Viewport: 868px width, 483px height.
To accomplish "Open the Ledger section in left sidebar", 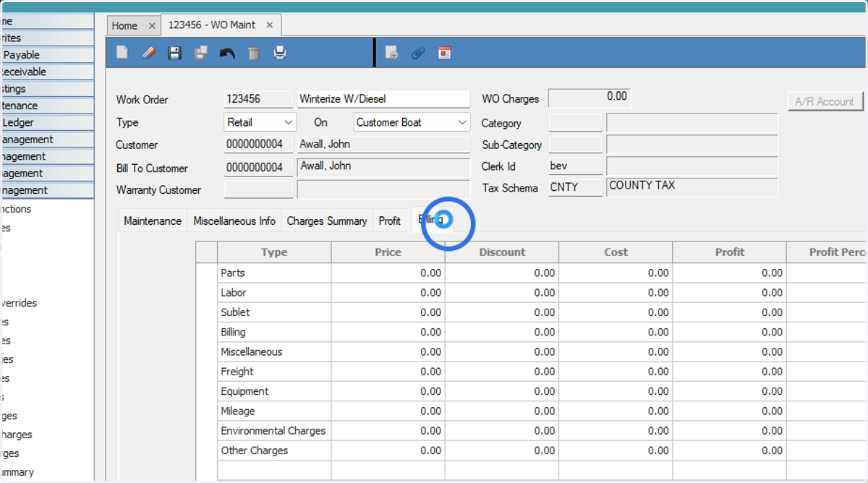I will point(46,122).
